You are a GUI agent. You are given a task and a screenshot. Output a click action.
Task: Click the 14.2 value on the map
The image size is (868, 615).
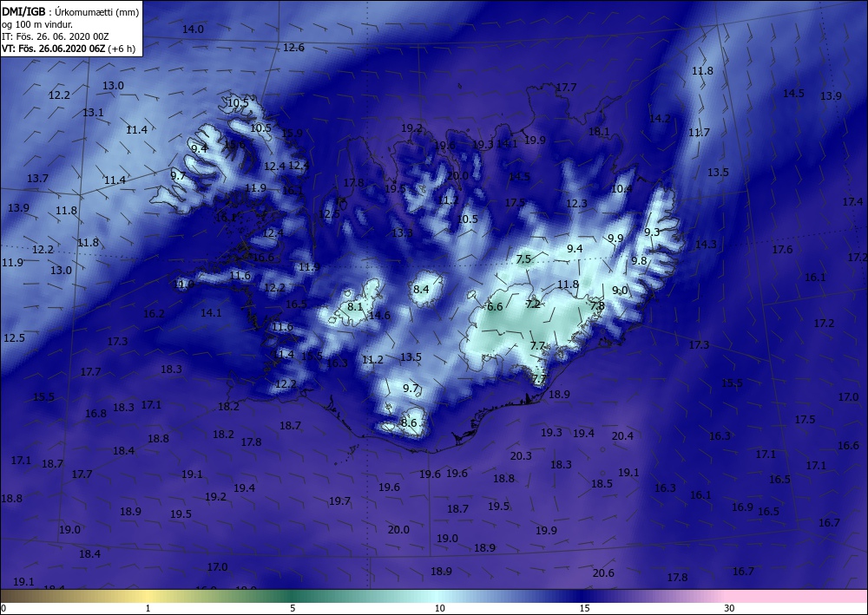pyautogui.click(x=660, y=118)
